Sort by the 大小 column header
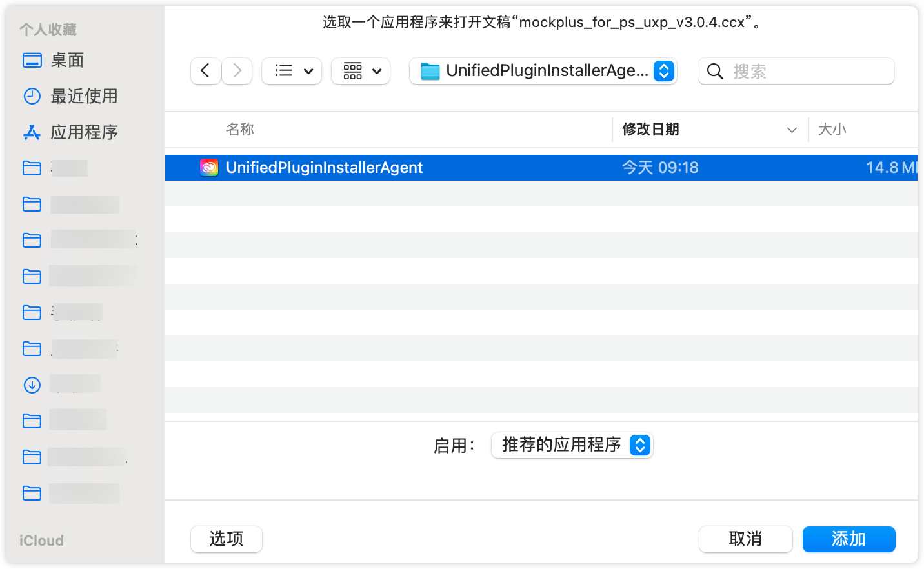924x569 pixels. (x=832, y=130)
